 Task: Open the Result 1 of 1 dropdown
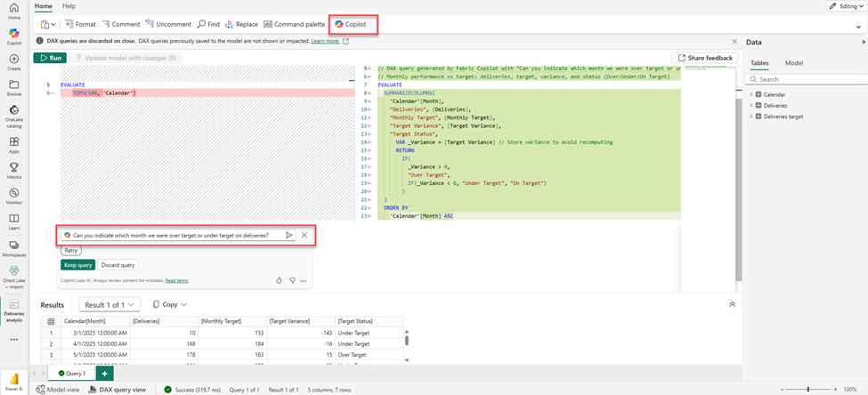pyautogui.click(x=109, y=305)
